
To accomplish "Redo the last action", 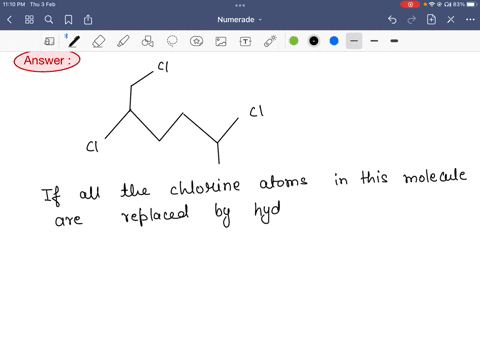I will pos(412,20).
